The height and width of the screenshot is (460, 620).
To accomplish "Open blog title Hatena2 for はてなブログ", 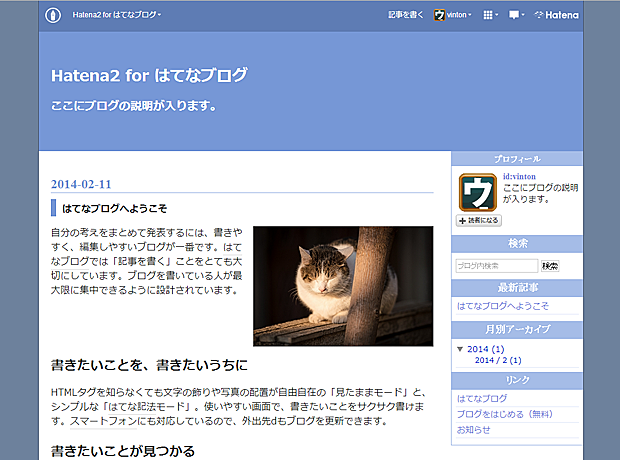I will 149,75.
